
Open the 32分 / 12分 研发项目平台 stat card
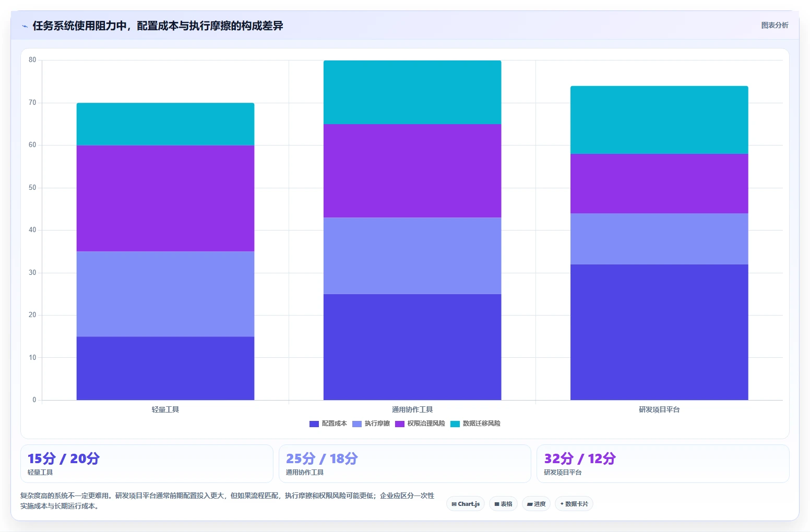tap(663, 464)
